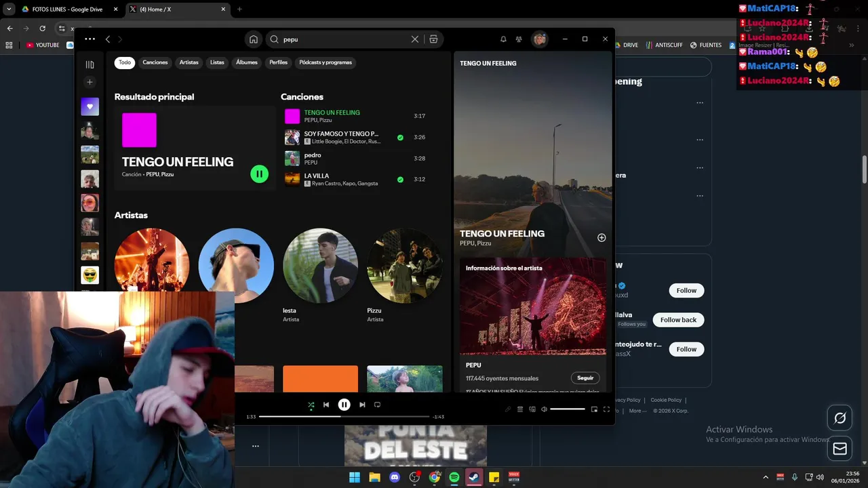Open 'Cookie Policy' link on X page
This screenshot has height=488, width=868.
(x=666, y=400)
